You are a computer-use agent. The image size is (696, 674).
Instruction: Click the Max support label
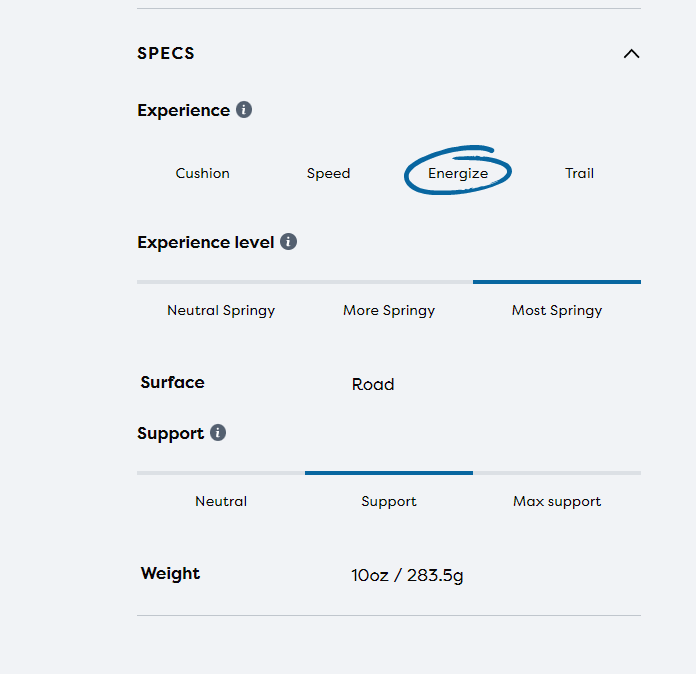557,501
